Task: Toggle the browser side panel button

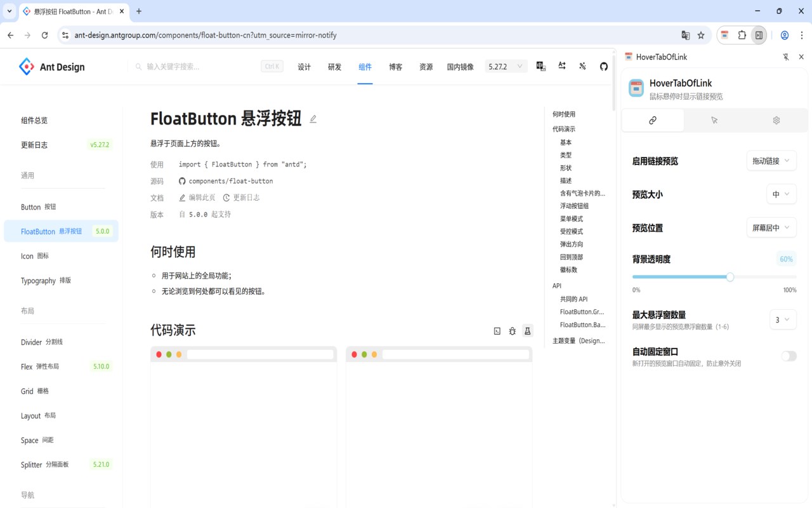Action: click(759, 36)
